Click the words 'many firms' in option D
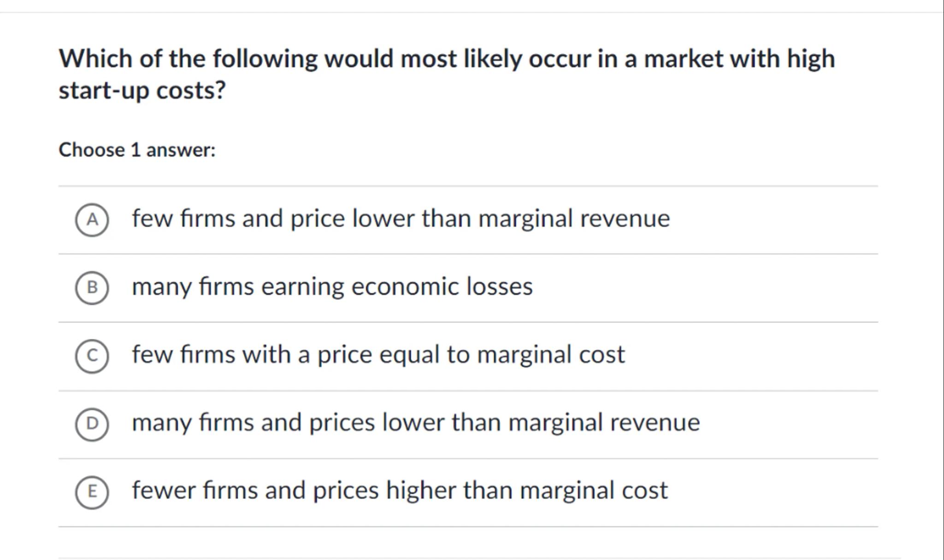 192,423
